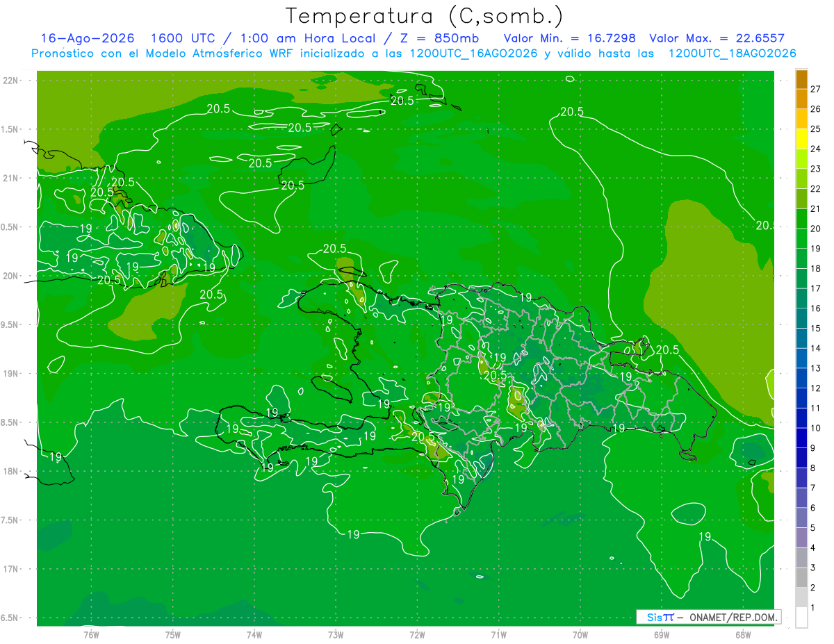
Task: Click the valid-until stamp "1200UTC_18AGO2026"
Action: pos(732,53)
